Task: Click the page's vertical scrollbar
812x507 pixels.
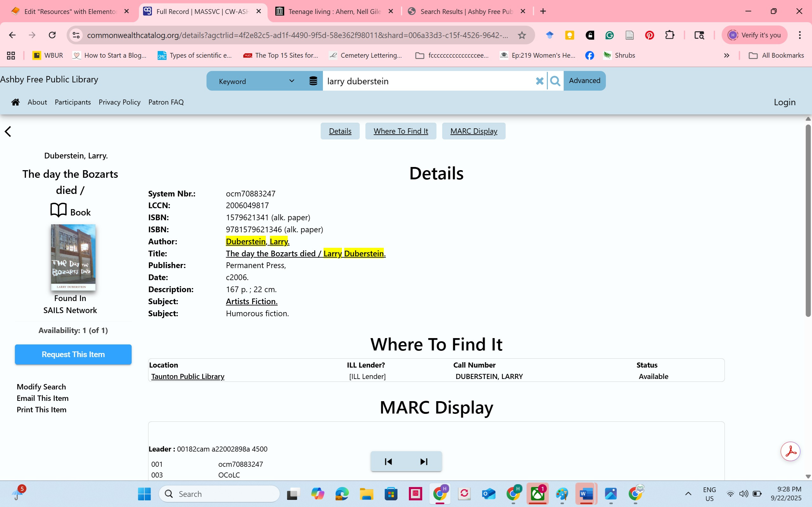Action: [808, 221]
